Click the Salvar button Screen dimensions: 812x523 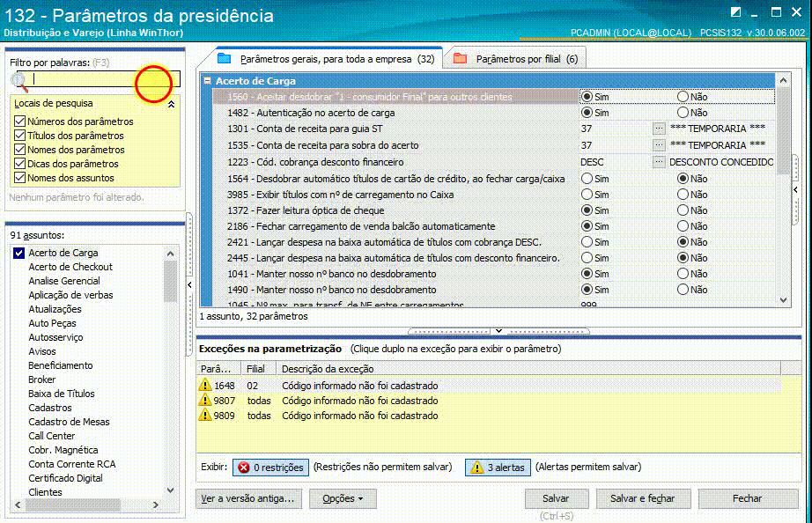[x=557, y=498]
